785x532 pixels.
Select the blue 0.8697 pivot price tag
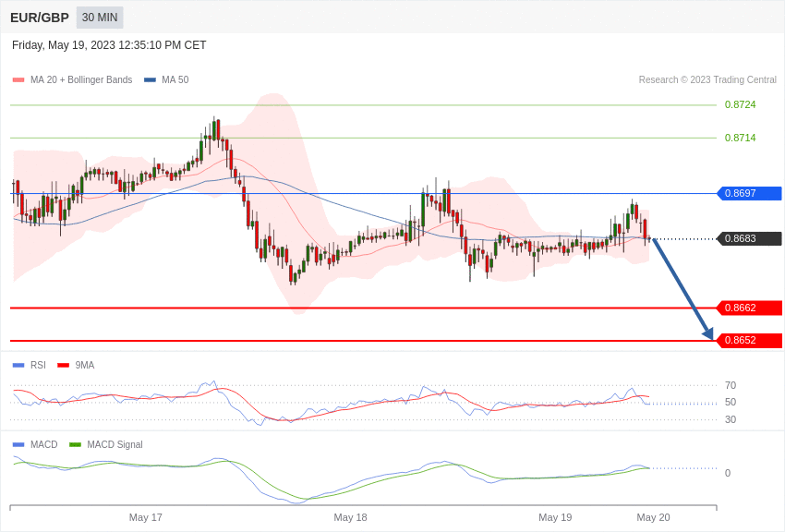pyautogui.click(x=749, y=193)
